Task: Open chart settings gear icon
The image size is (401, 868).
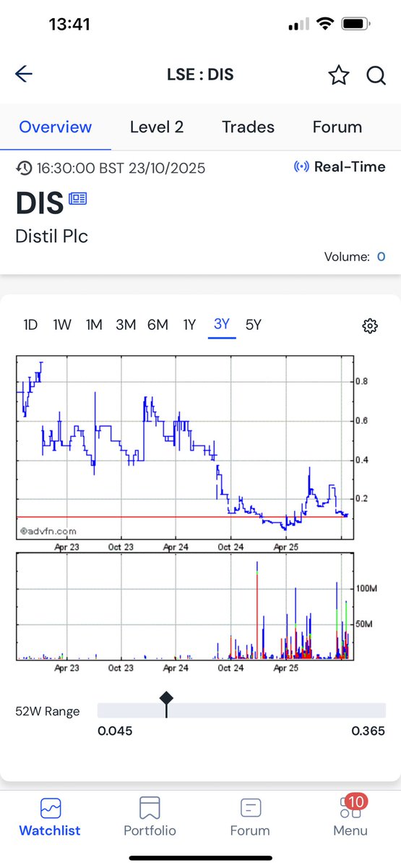Action: [x=370, y=326]
